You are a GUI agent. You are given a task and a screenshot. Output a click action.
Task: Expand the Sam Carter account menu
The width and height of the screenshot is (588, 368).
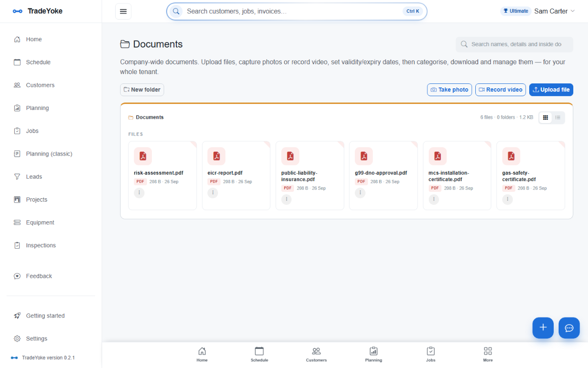[x=554, y=11]
